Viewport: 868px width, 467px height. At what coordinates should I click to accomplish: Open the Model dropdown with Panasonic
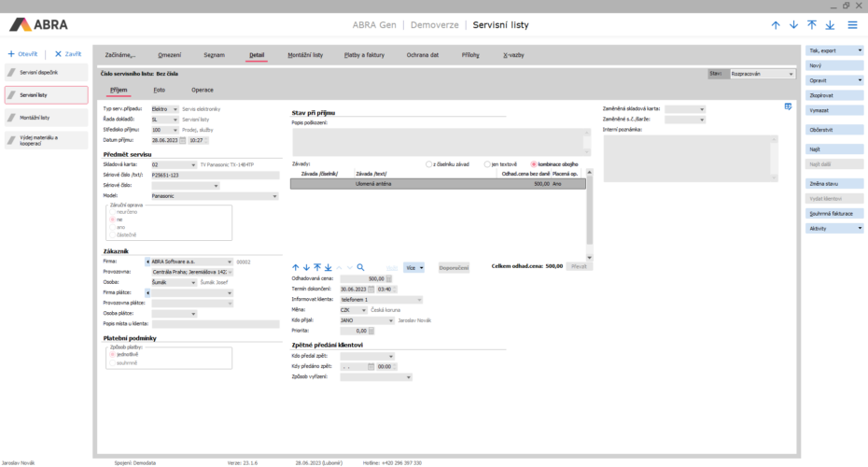click(x=274, y=196)
